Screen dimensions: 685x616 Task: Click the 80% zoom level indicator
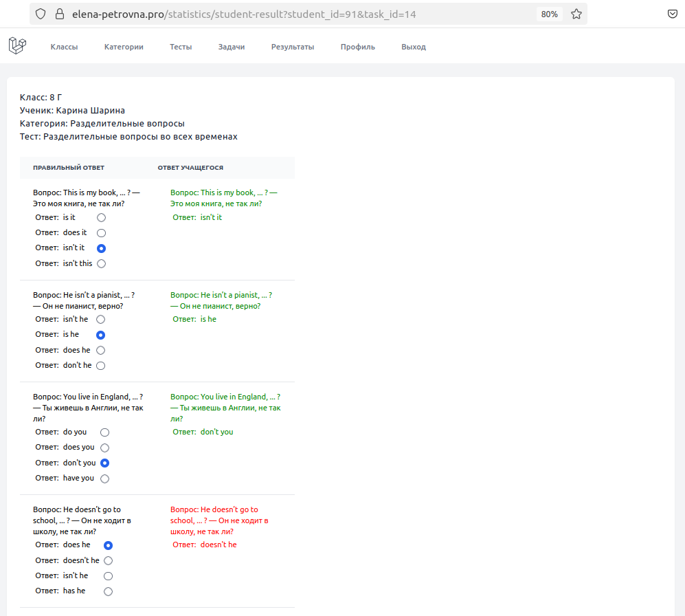point(549,14)
